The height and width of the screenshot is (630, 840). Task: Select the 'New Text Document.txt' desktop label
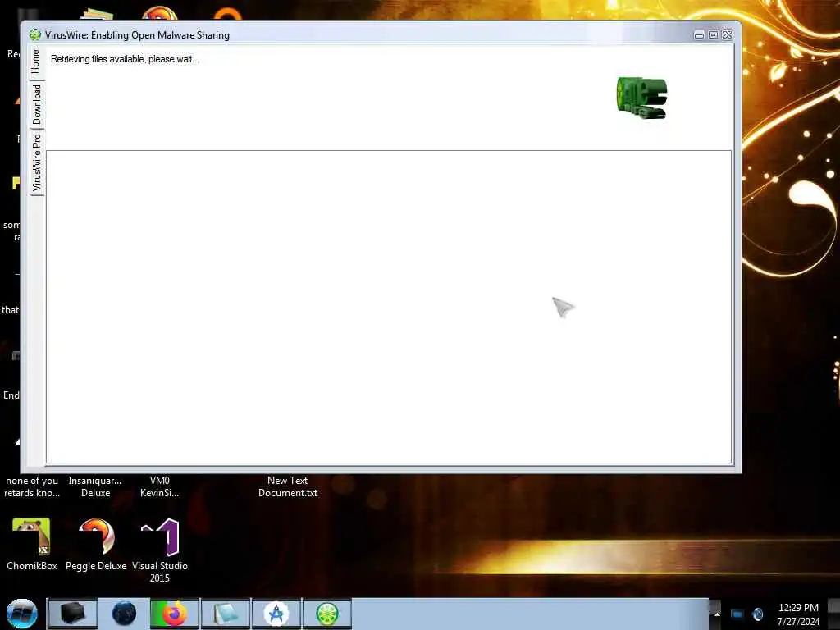(x=288, y=486)
